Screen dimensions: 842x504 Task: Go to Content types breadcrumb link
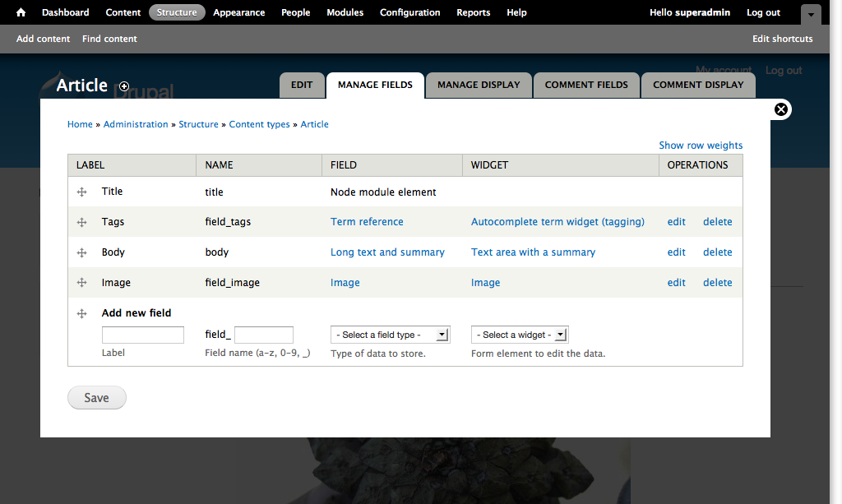tap(259, 125)
